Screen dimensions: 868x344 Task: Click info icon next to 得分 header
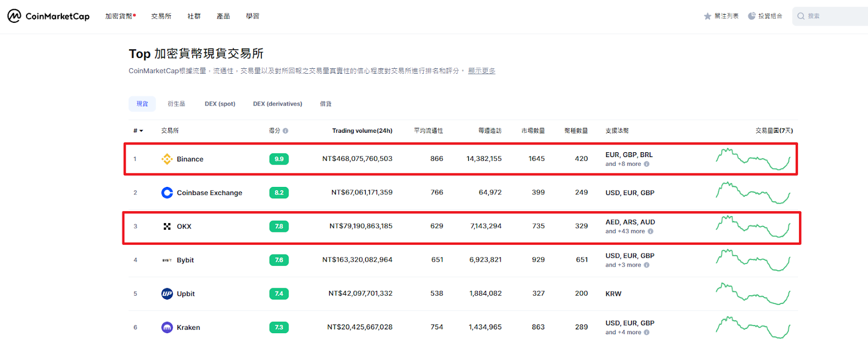tap(285, 131)
